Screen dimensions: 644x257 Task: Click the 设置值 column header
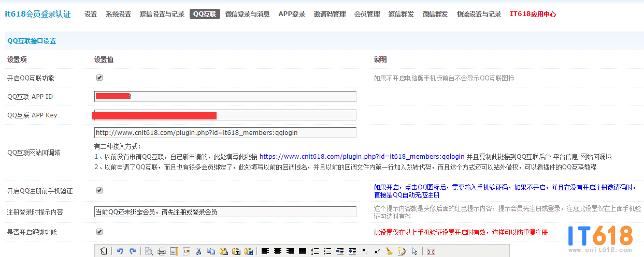coord(104,59)
